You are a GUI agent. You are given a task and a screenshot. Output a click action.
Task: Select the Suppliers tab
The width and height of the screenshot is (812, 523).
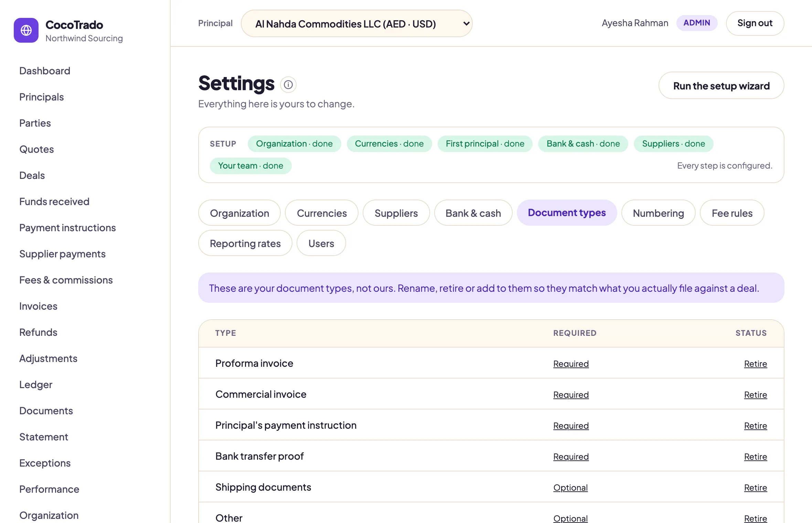click(x=396, y=213)
